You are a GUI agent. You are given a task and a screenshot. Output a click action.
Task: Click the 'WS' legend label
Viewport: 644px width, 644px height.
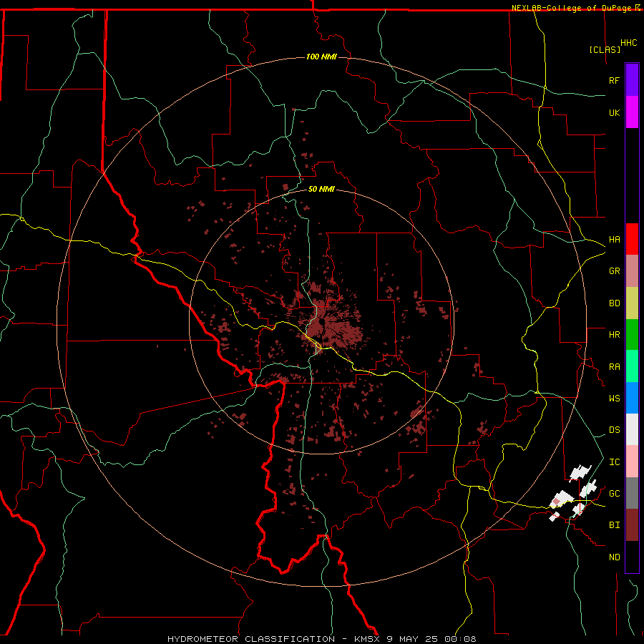[x=614, y=399]
